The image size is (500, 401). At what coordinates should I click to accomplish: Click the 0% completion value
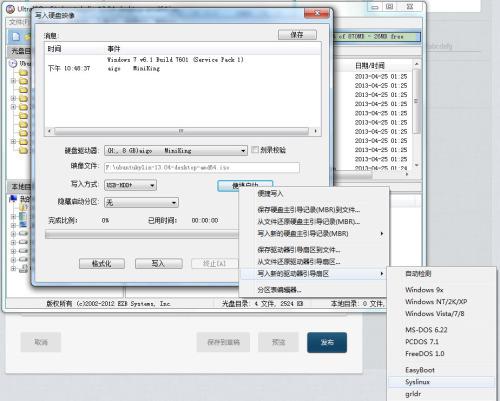point(105,220)
